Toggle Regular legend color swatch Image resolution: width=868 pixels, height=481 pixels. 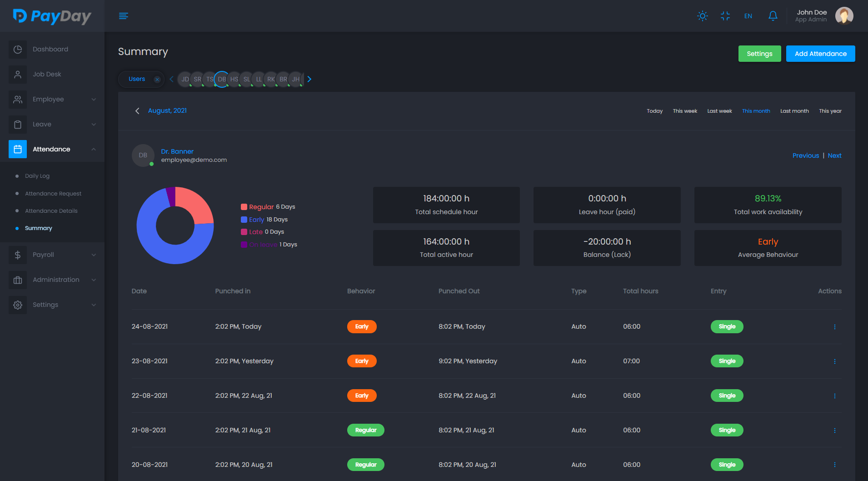(x=244, y=207)
